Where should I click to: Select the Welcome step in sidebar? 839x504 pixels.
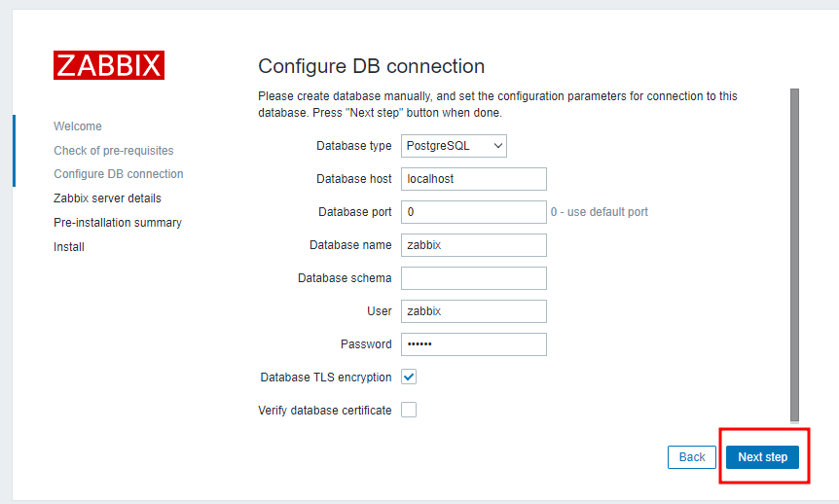[78, 126]
